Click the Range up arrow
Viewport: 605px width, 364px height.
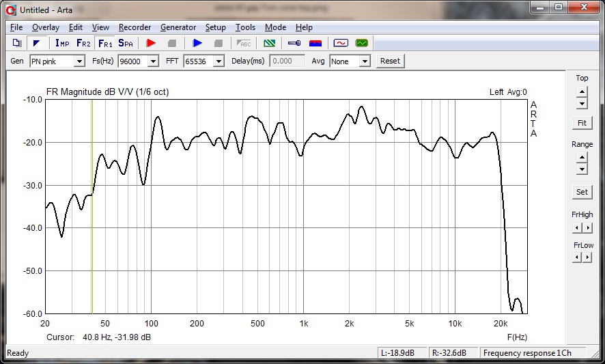(582, 158)
